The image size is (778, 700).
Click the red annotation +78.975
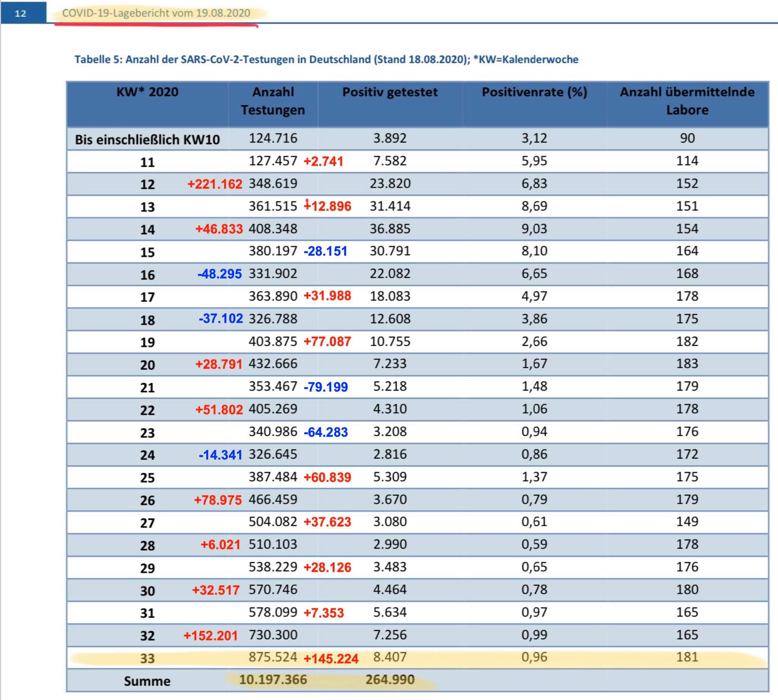click(218, 500)
